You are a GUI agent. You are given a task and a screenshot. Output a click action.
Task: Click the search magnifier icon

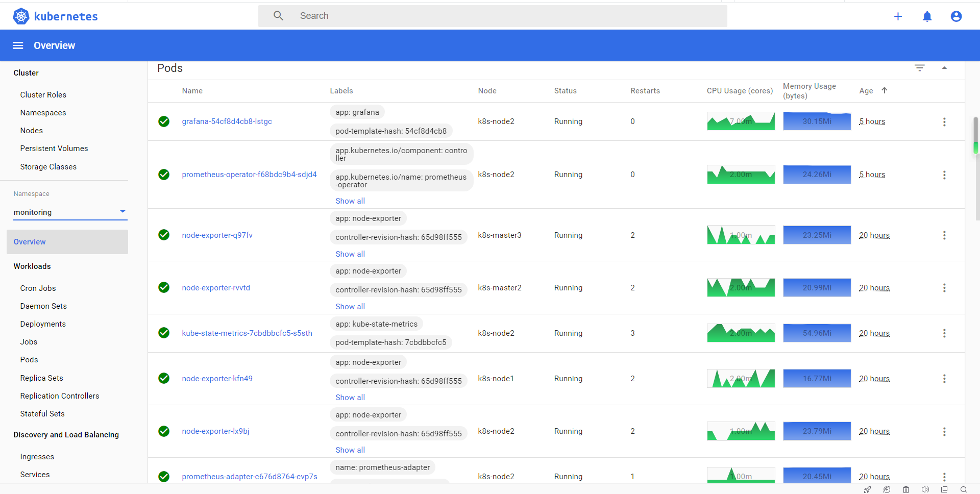click(278, 16)
